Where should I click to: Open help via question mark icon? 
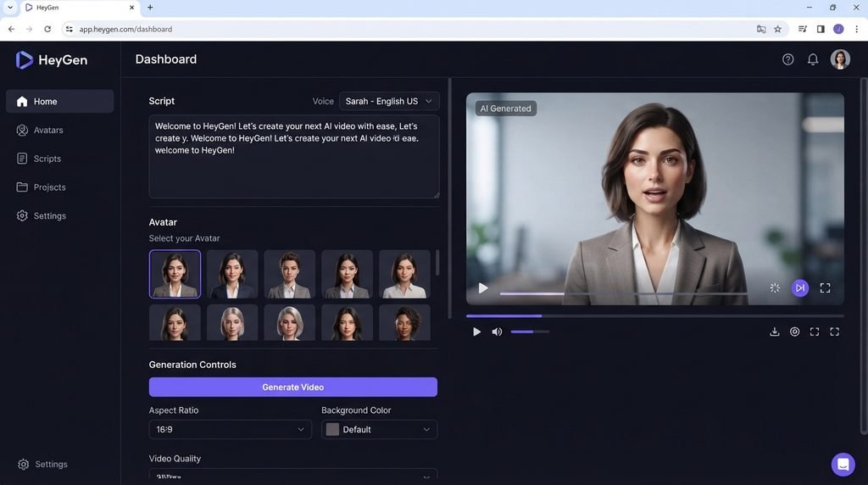tap(787, 59)
